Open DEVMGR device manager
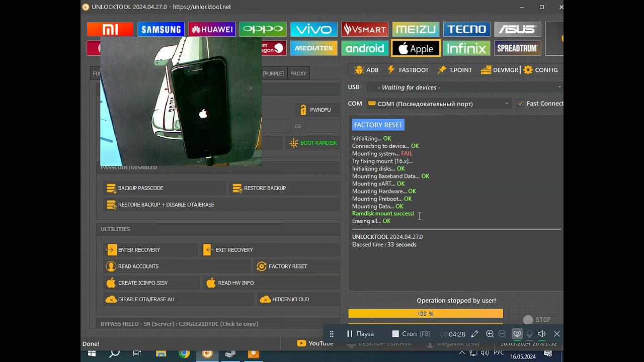 point(499,70)
